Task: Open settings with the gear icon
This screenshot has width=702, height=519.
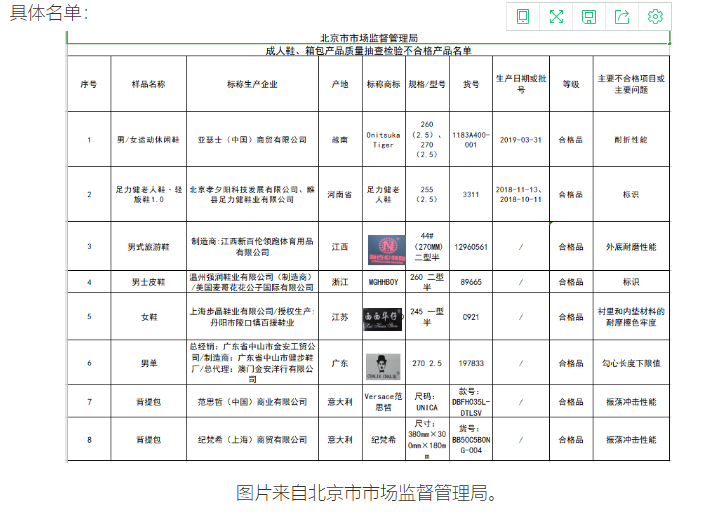Action: coord(655,16)
